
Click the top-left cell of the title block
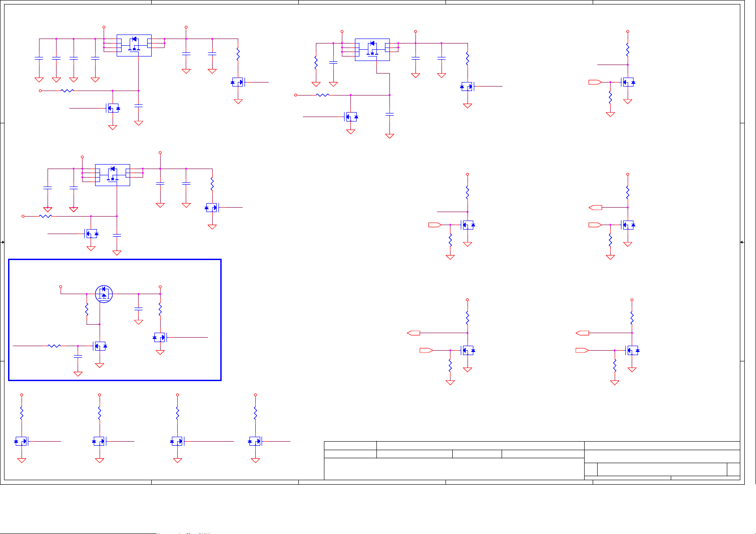(350, 445)
